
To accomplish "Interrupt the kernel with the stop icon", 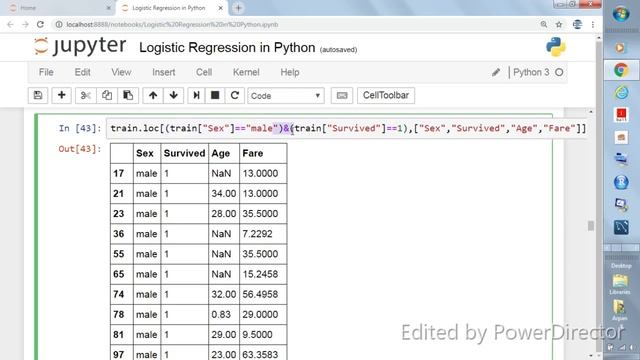I will pos(215,96).
